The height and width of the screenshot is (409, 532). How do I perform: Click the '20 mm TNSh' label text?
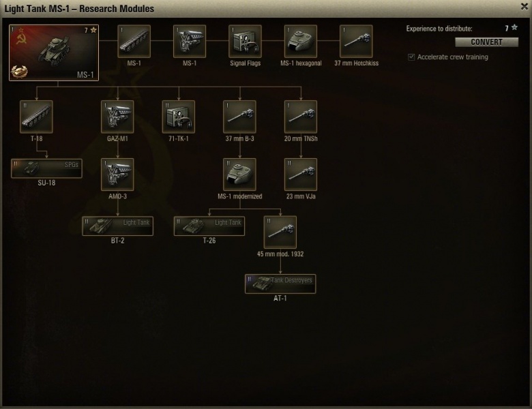tap(301, 138)
